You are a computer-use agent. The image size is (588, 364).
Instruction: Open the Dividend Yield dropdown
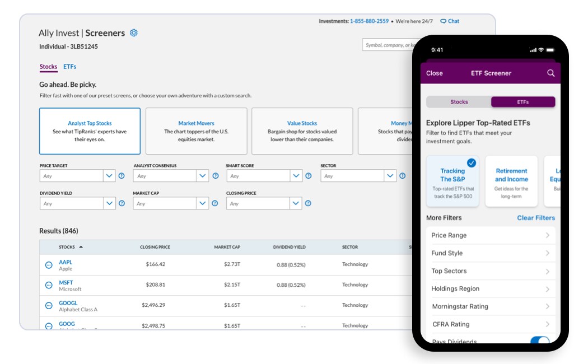pyautogui.click(x=77, y=203)
